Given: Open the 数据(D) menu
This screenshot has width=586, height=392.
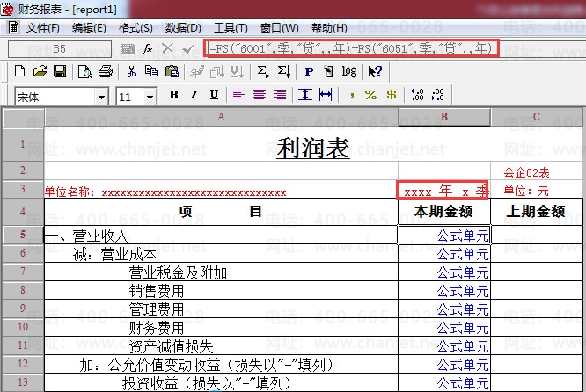Looking at the screenshot, I should (x=183, y=28).
